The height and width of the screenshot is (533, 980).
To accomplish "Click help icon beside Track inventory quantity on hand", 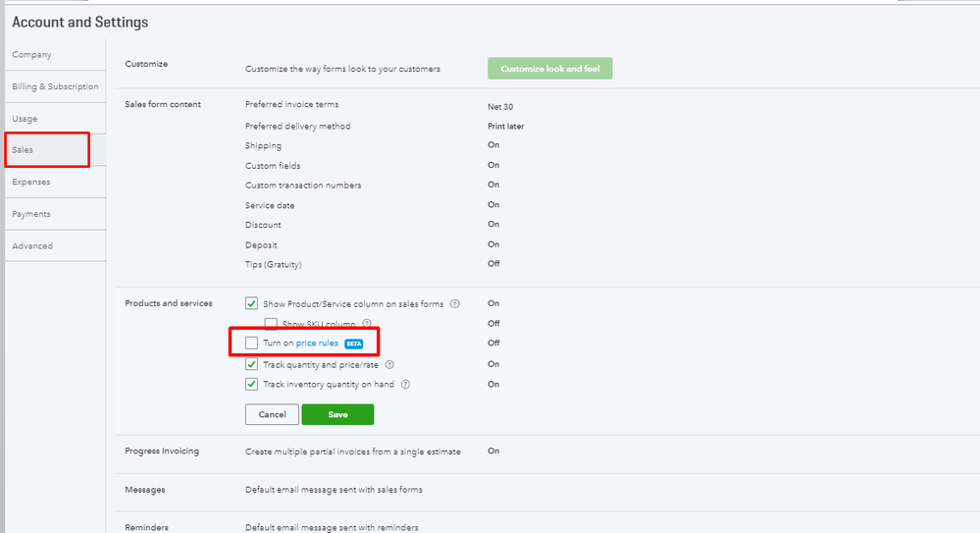I will (x=405, y=385).
